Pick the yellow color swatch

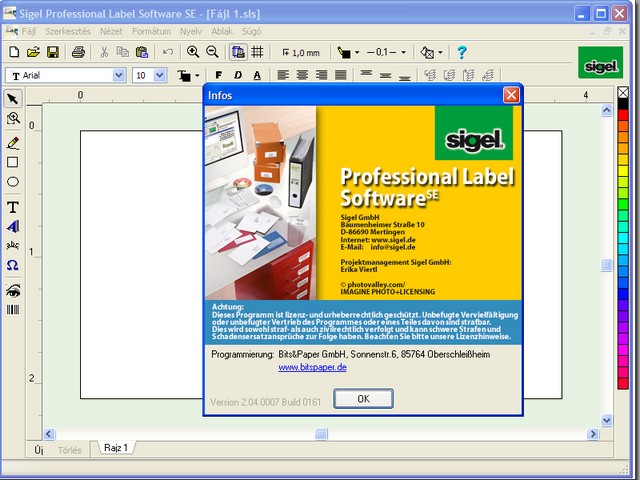coord(623,171)
